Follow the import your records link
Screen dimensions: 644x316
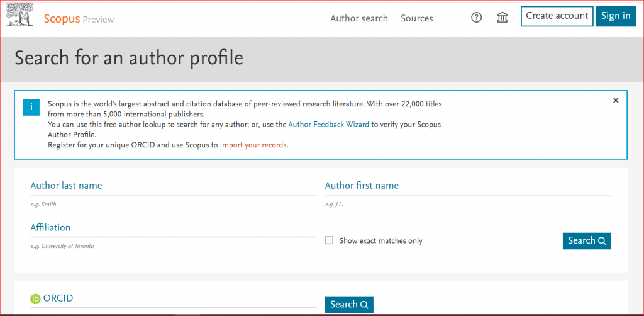(x=253, y=145)
